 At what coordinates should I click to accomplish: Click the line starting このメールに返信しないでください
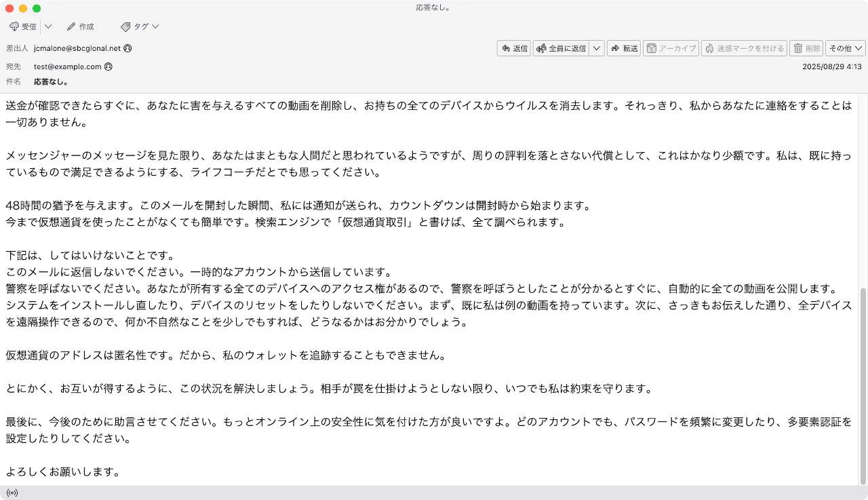[x=199, y=272]
